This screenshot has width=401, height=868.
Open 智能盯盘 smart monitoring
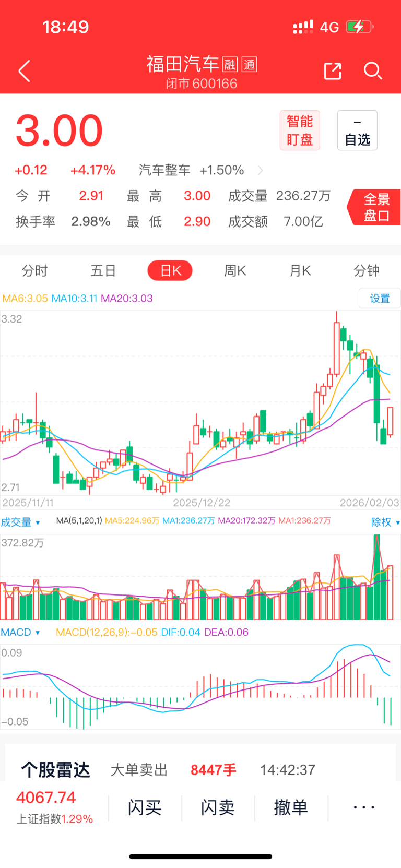click(x=300, y=130)
